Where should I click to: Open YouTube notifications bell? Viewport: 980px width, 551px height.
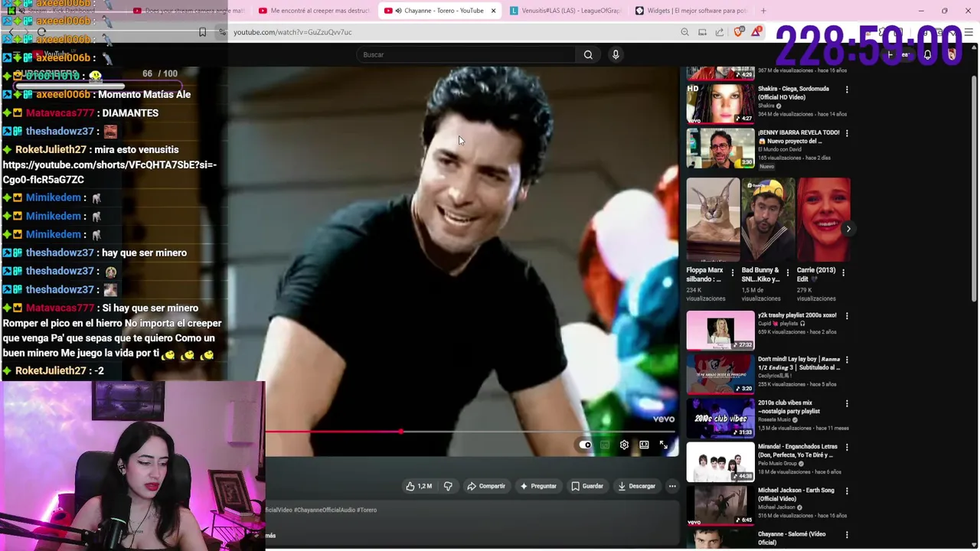click(x=927, y=54)
